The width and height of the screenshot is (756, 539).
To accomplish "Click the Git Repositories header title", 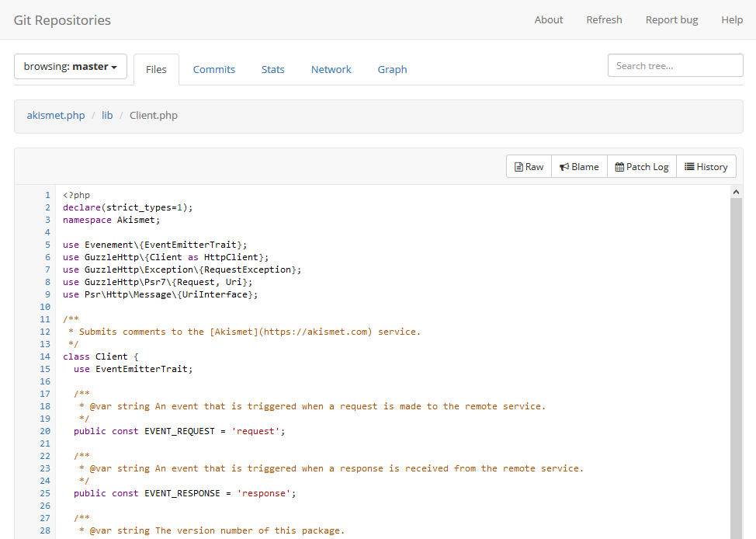I will pyautogui.click(x=62, y=20).
